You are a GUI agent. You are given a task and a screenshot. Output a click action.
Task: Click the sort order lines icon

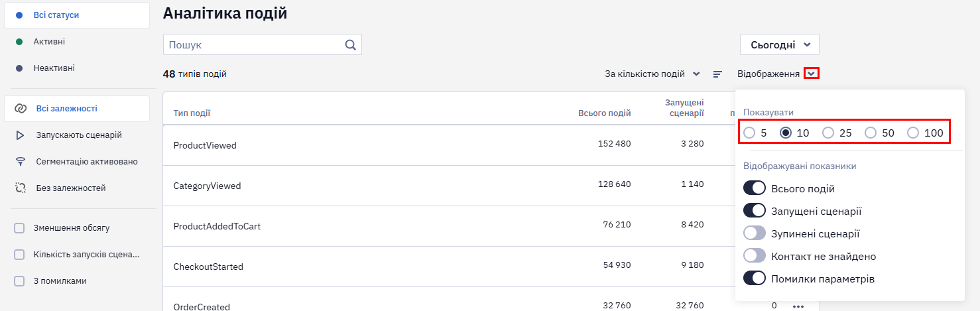click(717, 74)
